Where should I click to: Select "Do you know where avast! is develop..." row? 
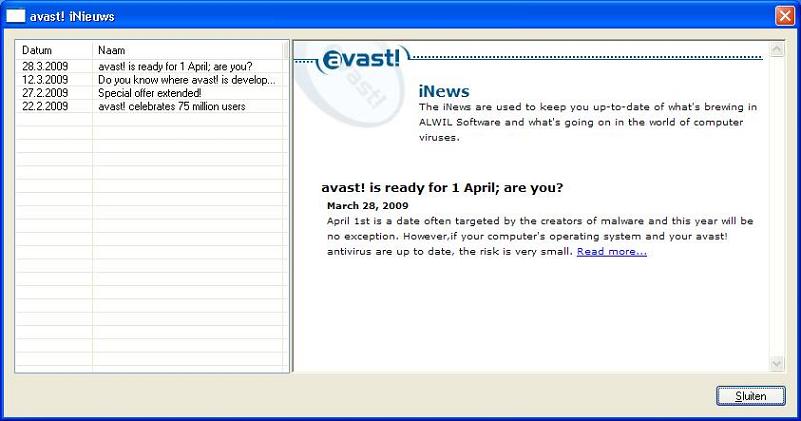coord(151,80)
